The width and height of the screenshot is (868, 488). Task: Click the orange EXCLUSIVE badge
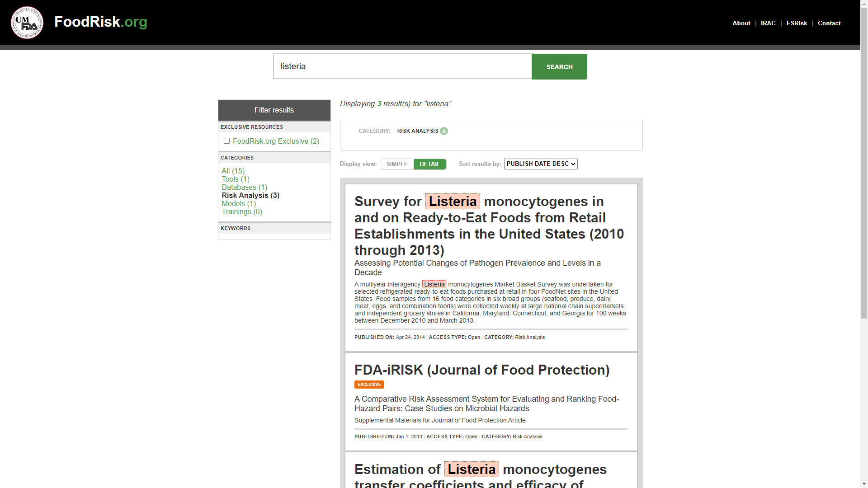click(369, 385)
